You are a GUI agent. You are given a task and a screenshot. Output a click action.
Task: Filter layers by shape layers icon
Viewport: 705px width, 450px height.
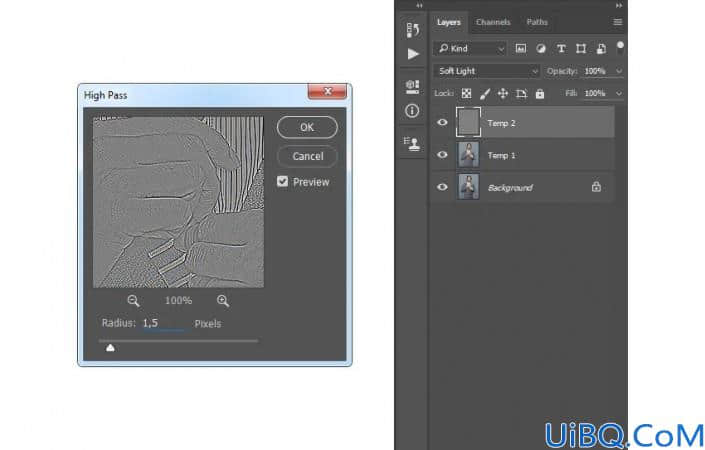(581, 49)
